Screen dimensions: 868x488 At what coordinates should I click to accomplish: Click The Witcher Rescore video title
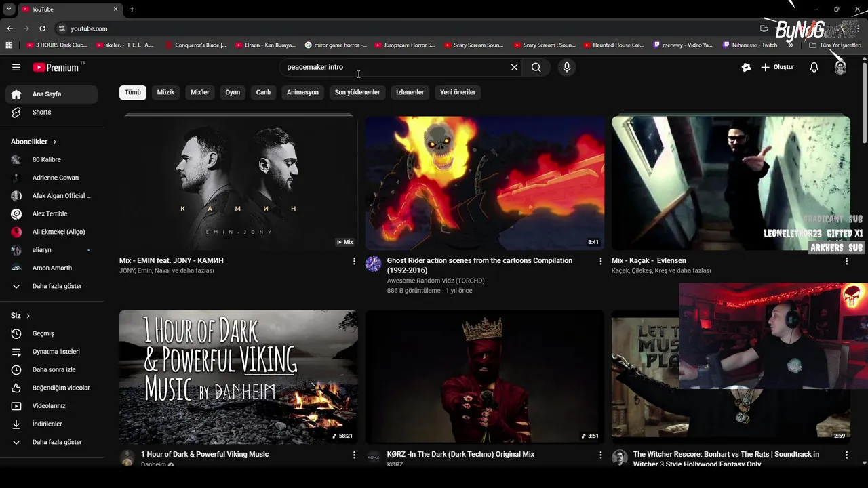(x=726, y=459)
